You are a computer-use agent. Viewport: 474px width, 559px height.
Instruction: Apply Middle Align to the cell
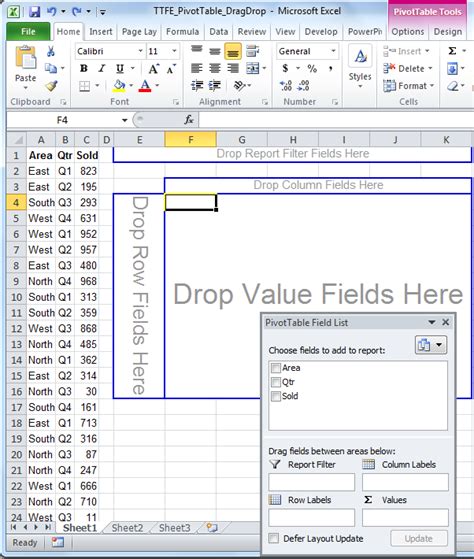[x=215, y=51]
